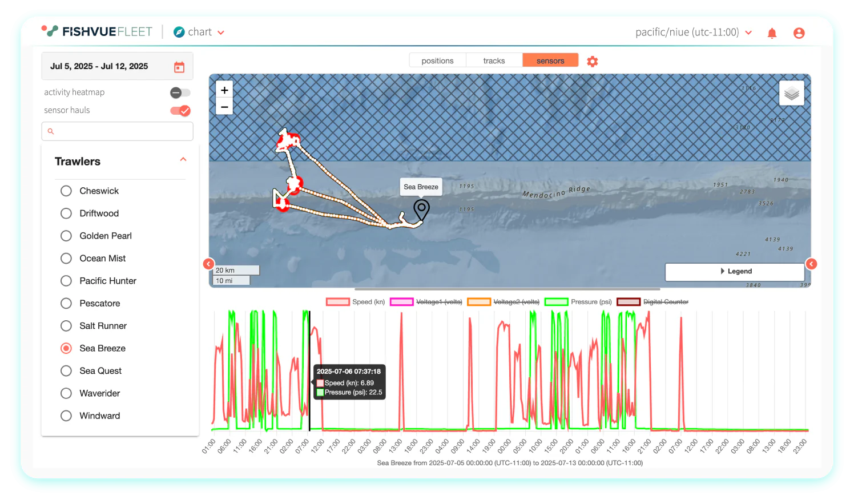The height and width of the screenshot is (504, 854).
Task: Switch to the positions tab
Action: pos(437,61)
